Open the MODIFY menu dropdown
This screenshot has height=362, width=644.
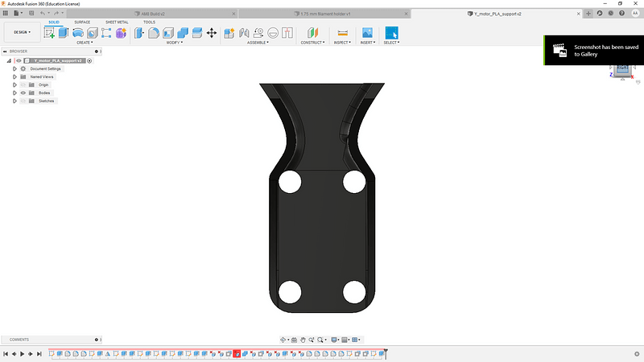[x=175, y=43]
